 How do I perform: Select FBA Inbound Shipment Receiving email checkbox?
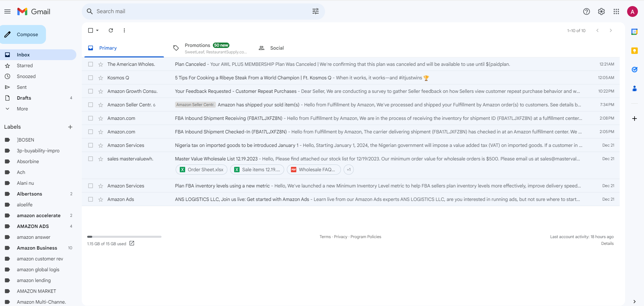[x=91, y=118]
